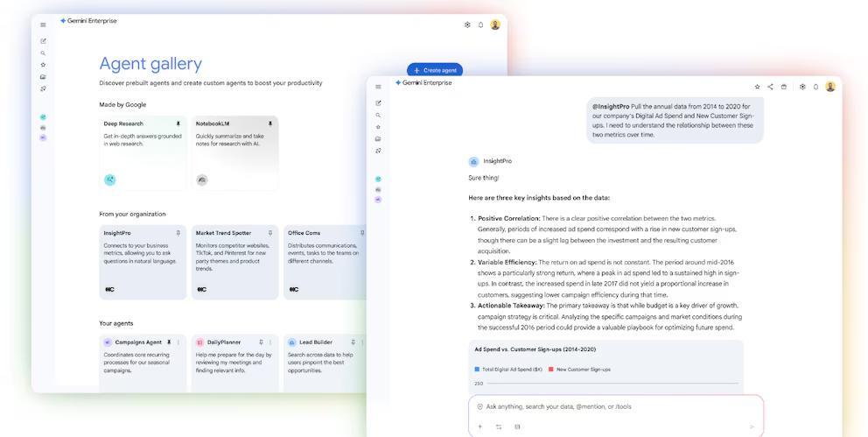Open notifications bell in the chat window
The height and width of the screenshot is (437, 868).
815,87
